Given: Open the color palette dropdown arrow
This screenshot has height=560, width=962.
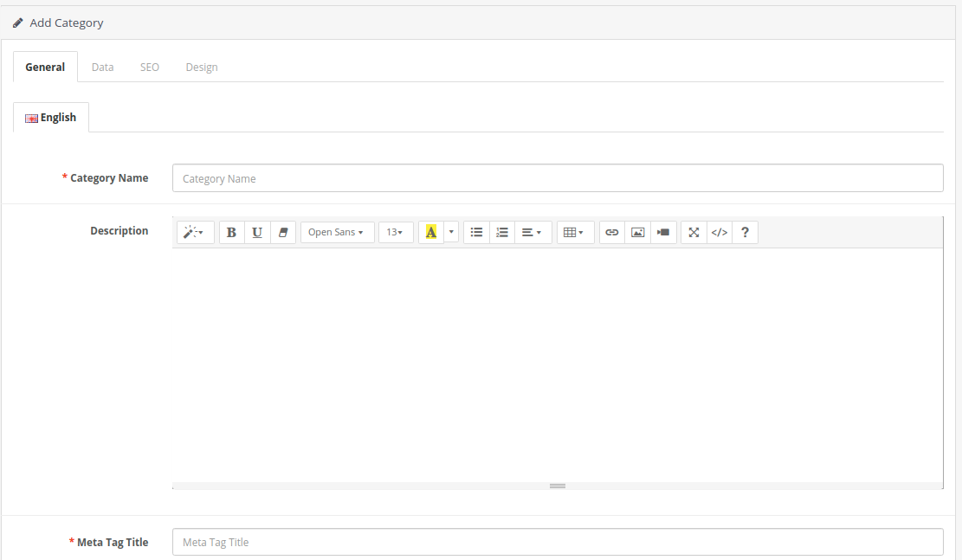Looking at the screenshot, I should pos(451,233).
